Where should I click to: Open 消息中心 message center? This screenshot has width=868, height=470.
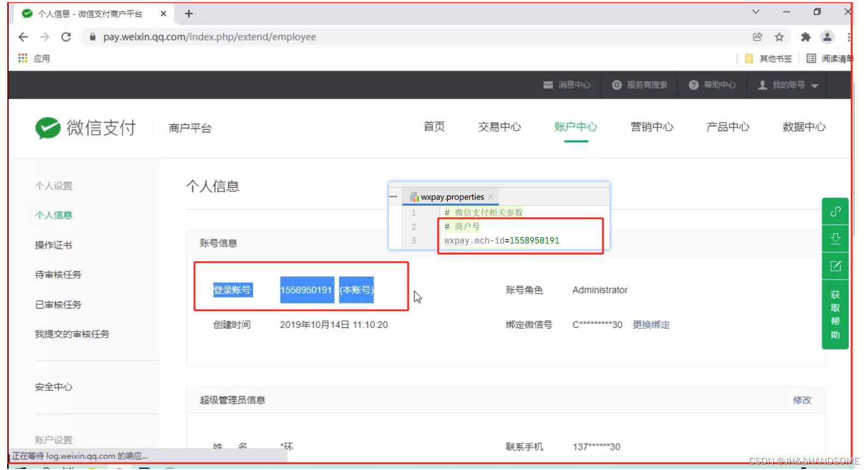click(567, 85)
